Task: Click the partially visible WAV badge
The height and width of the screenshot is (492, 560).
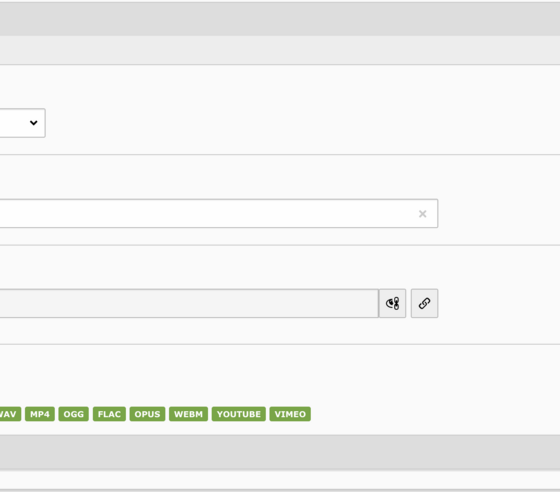Action: pos(10,414)
